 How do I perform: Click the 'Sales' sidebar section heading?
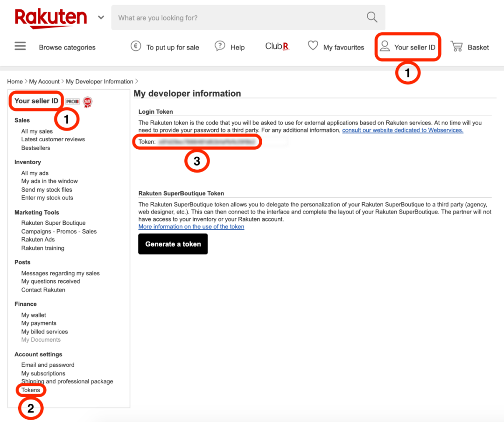[22, 120]
